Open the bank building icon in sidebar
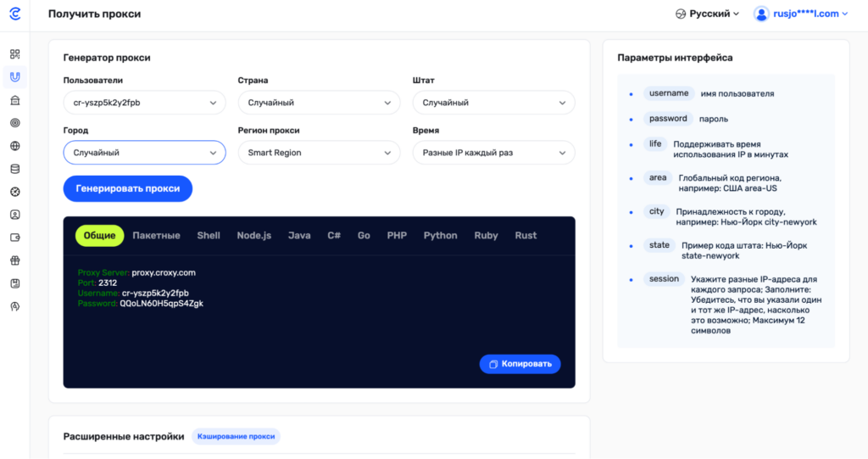 [x=15, y=100]
